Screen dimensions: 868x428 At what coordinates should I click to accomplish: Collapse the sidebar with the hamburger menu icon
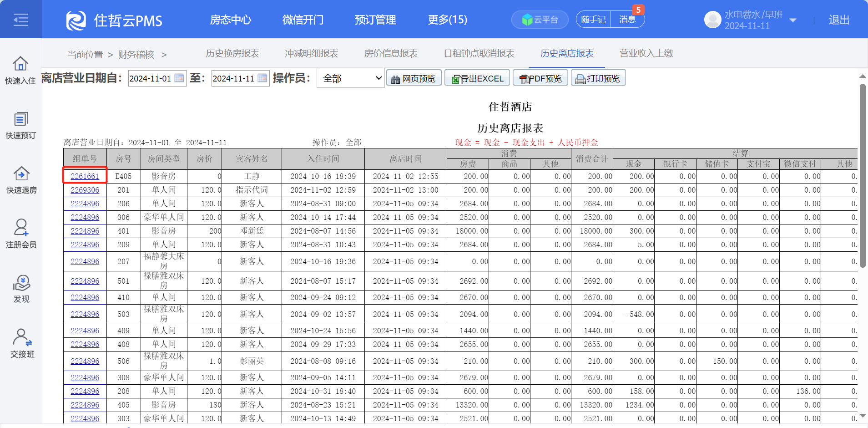(20, 20)
